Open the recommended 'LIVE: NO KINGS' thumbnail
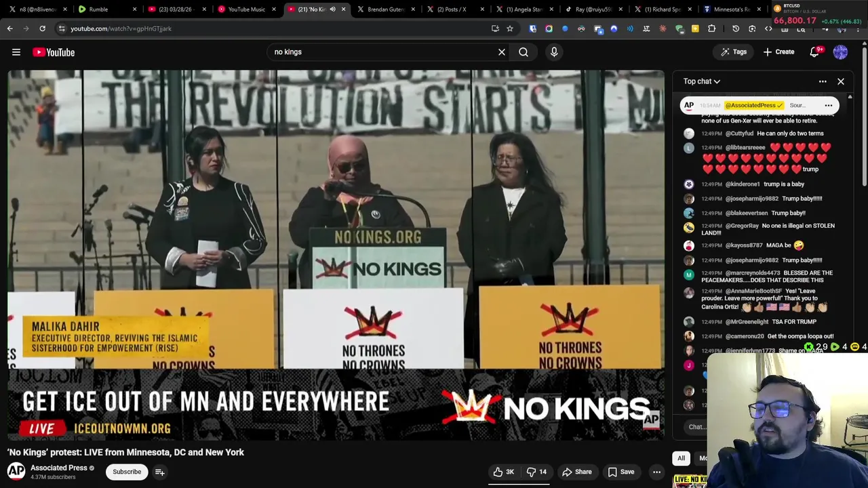 tap(690, 482)
